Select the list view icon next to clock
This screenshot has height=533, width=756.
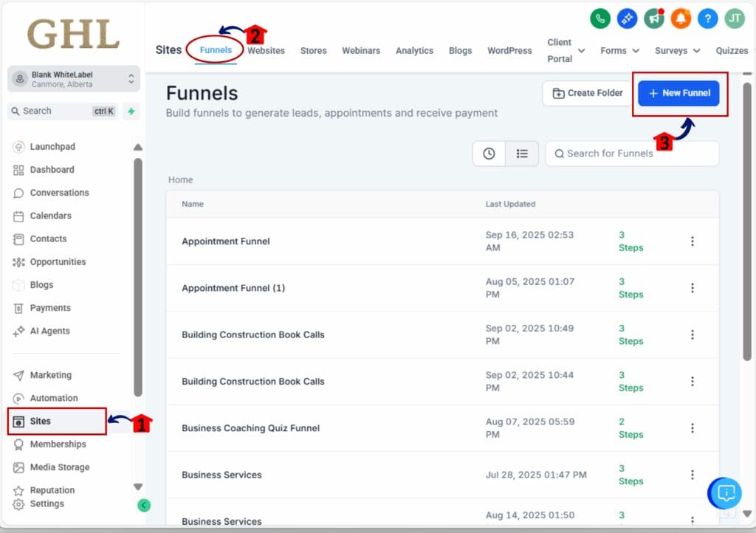point(523,154)
